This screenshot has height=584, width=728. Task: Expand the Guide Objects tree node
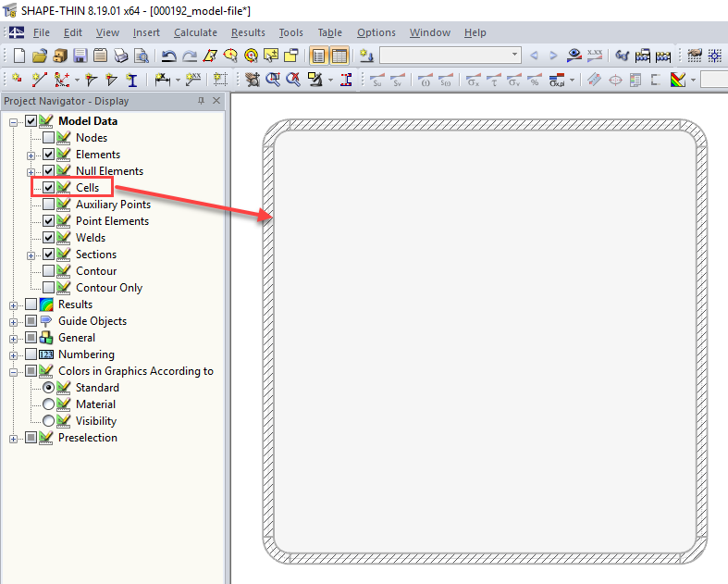(14, 322)
